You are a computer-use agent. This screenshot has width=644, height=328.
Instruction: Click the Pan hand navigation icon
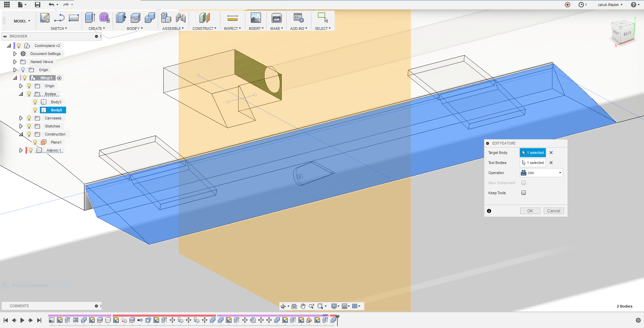(303, 306)
